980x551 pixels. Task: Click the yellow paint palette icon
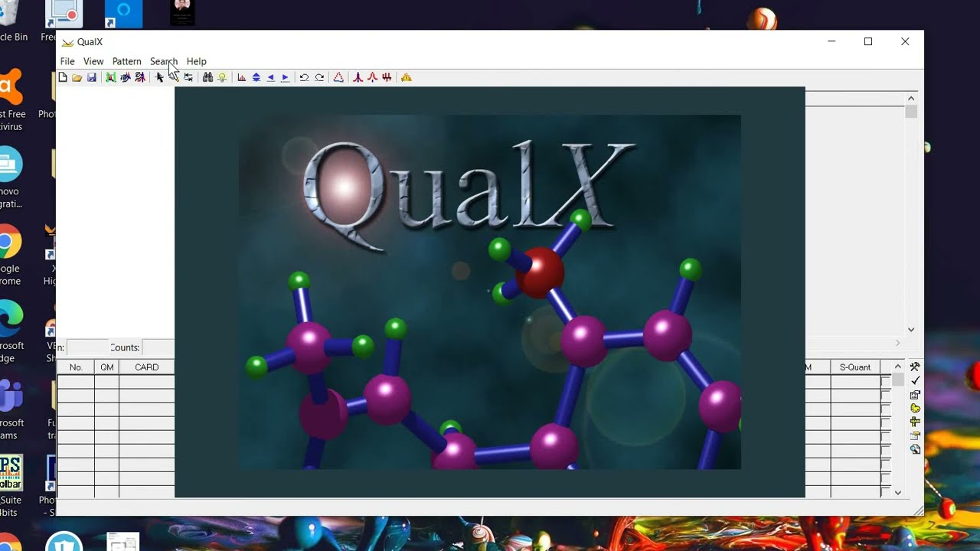pos(915,408)
